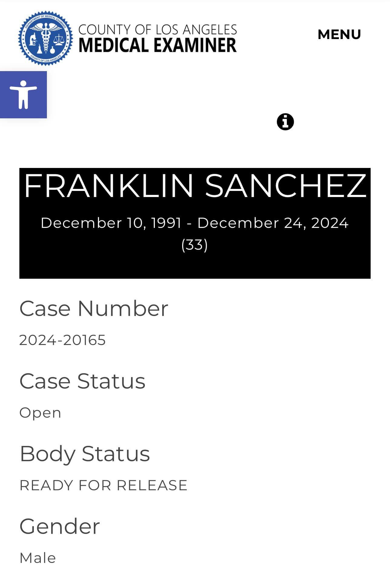Click December 24, 2024 death date

coord(273,223)
